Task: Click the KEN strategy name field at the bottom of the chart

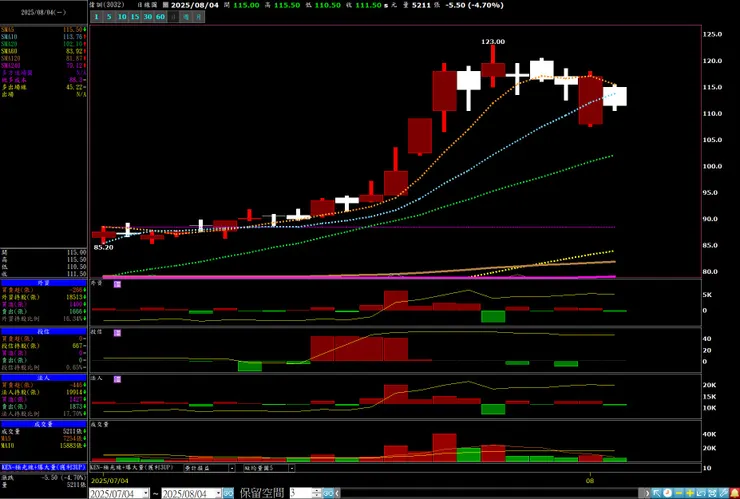Action: coord(132,467)
